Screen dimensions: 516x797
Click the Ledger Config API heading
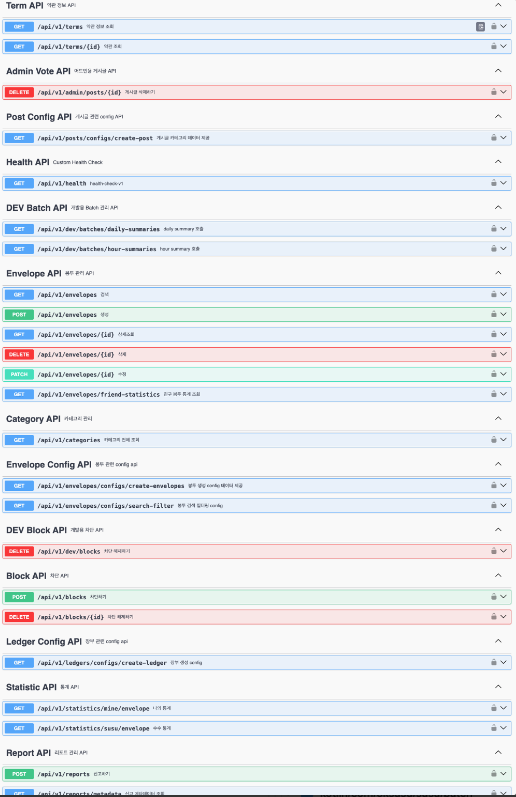(x=44, y=641)
